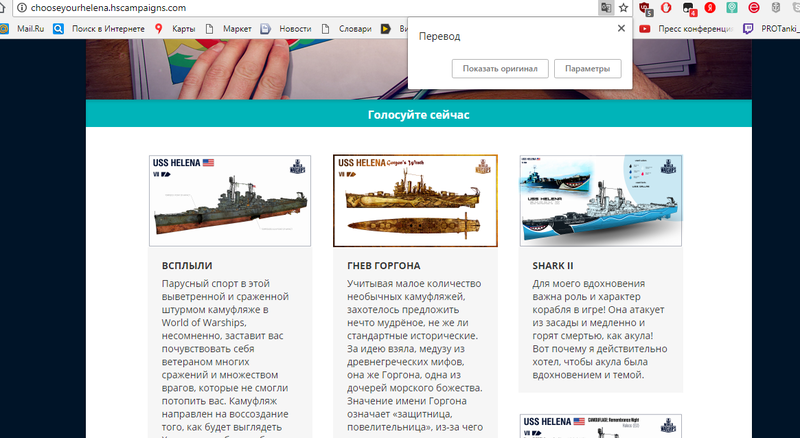This screenshot has width=800, height=438.
Task: Open the teal target extension icon
Action: click(x=732, y=8)
